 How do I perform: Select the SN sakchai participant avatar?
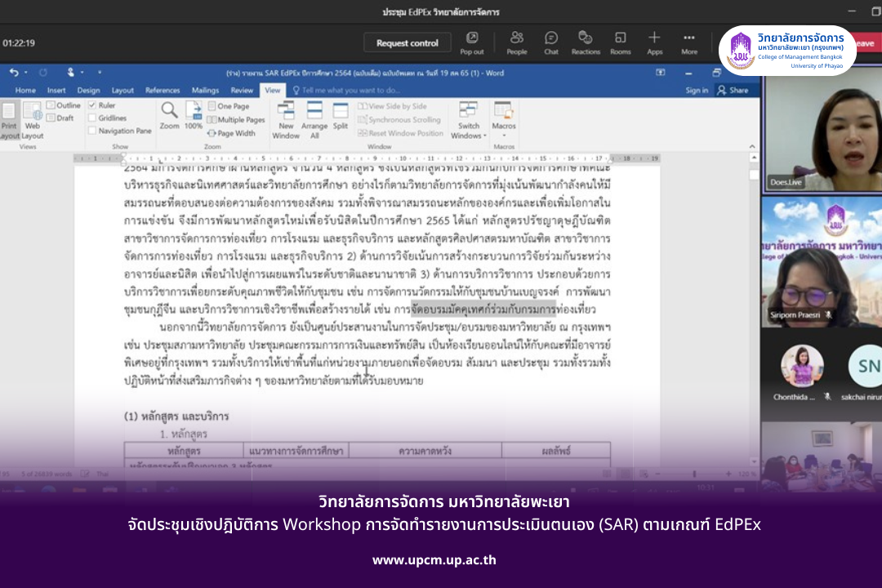(x=866, y=366)
